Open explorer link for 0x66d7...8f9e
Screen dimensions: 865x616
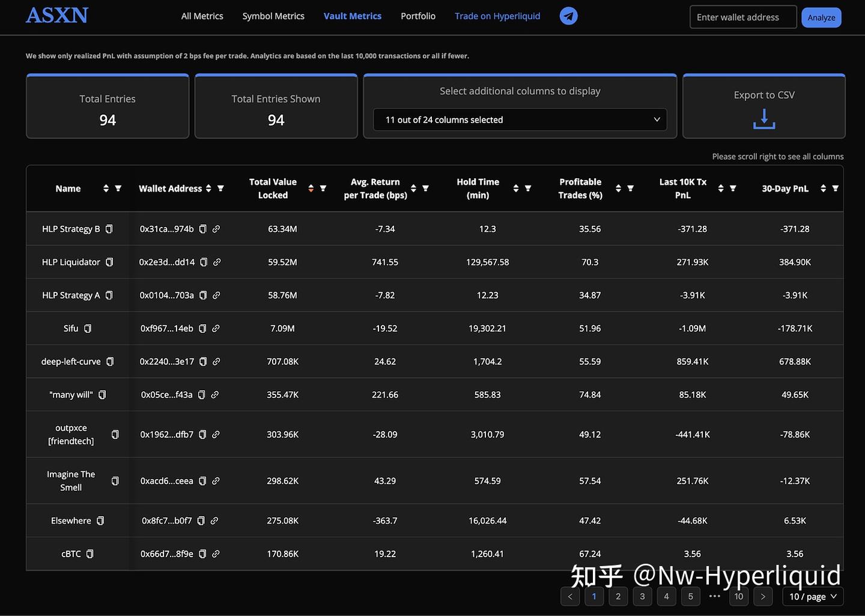(x=216, y=554)
